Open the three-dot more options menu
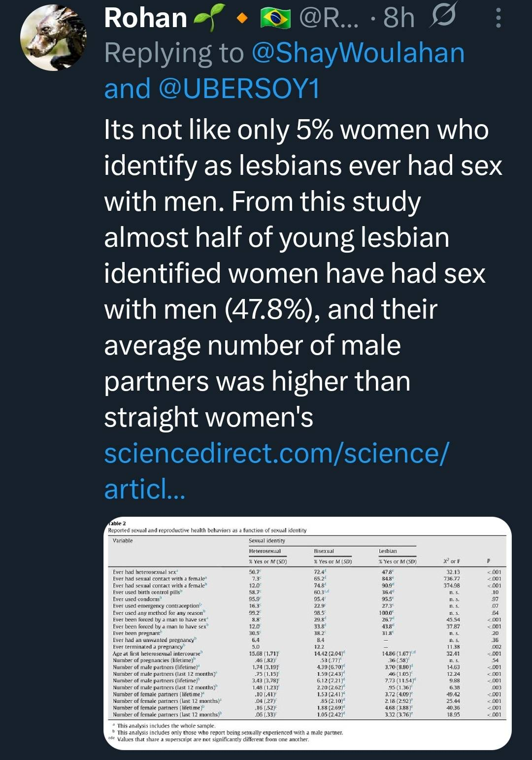This screenshot has height=760, width=532. click(x=498, y=19)
